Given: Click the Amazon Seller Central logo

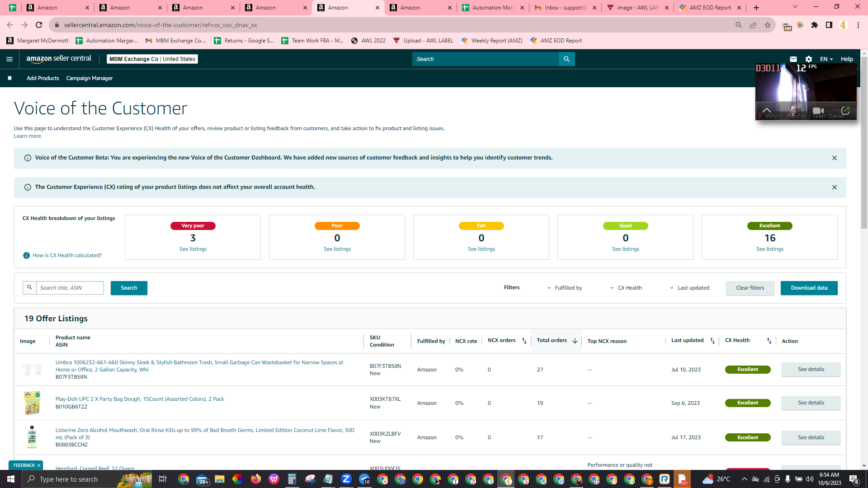Looking at the screenshot, I should point(59,59).
